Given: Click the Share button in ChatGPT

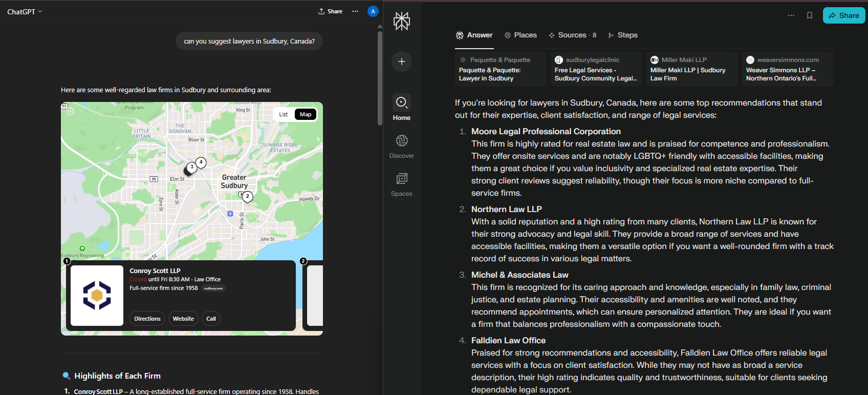Looking at the screenshot, I should 330,11.
